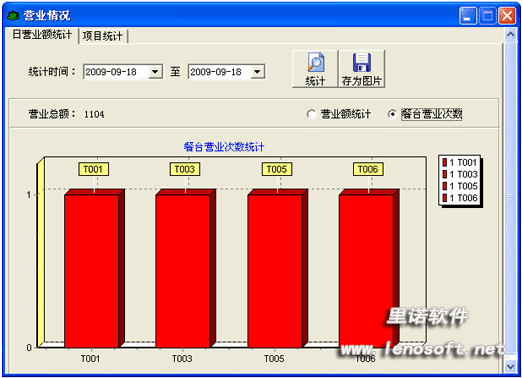Switch to the 项目统计 tab
Screen dimensions: 522x378
(102, 36)
